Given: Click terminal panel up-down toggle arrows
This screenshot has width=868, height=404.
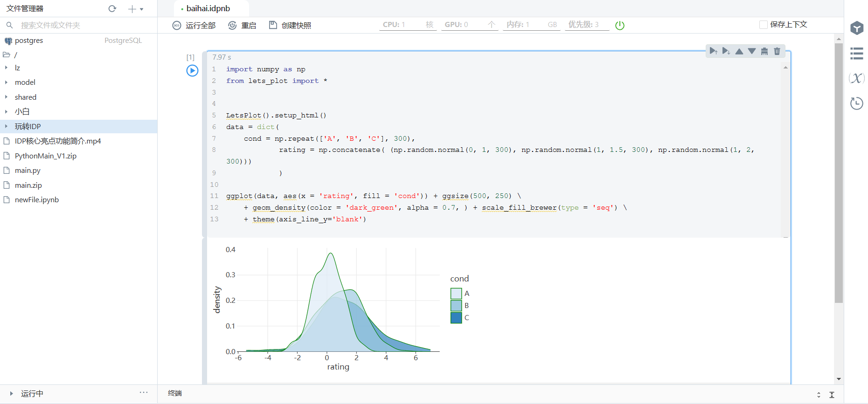Looking at the screenshot, I should [819, 395].
